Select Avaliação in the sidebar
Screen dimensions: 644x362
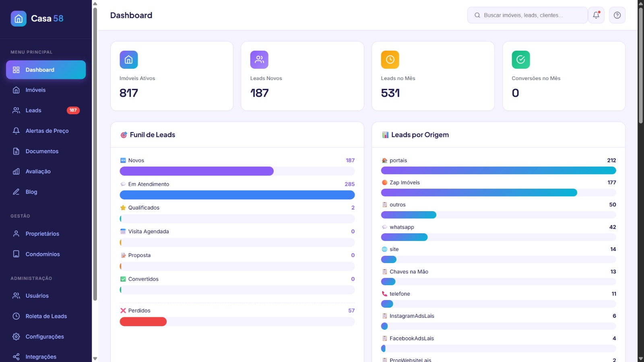click(x=38, y=171)
